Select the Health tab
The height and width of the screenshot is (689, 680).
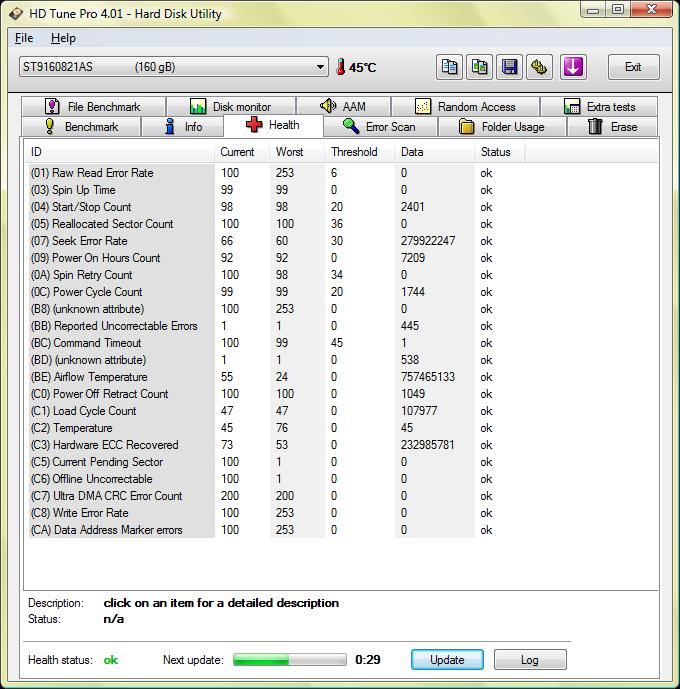(273, 125)
